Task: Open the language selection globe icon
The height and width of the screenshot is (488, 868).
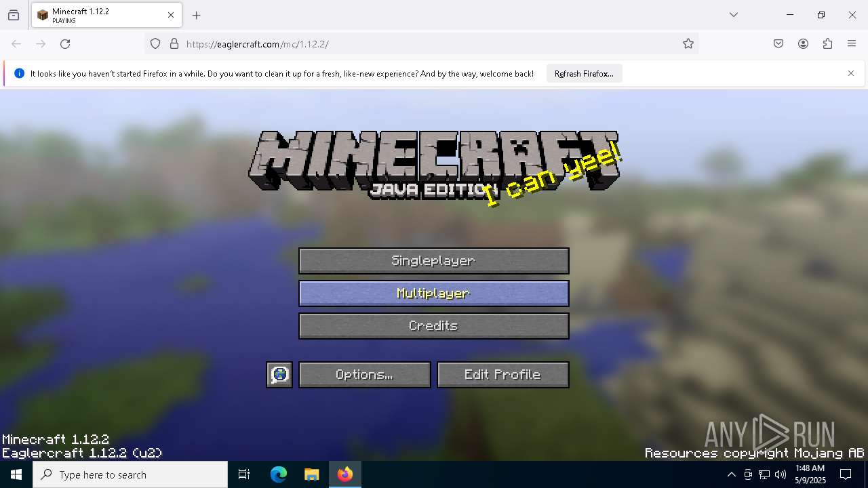Action: click(x=279, y=375)
